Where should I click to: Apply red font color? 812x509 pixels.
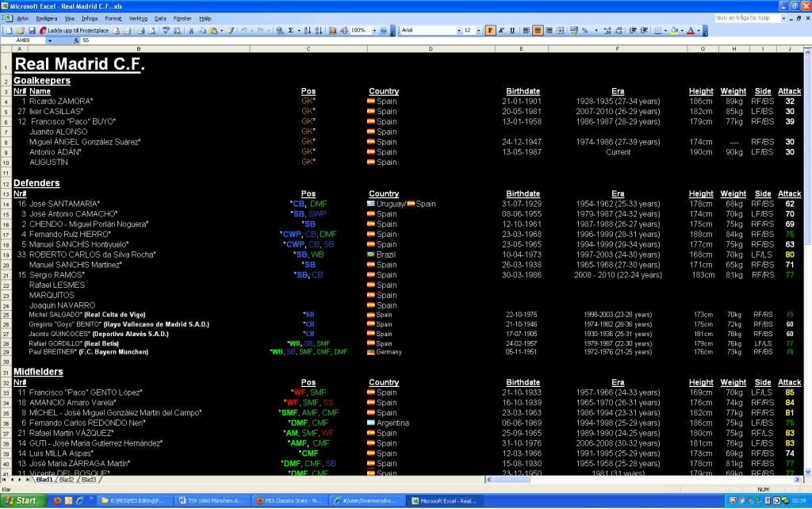tap(691, 31)
